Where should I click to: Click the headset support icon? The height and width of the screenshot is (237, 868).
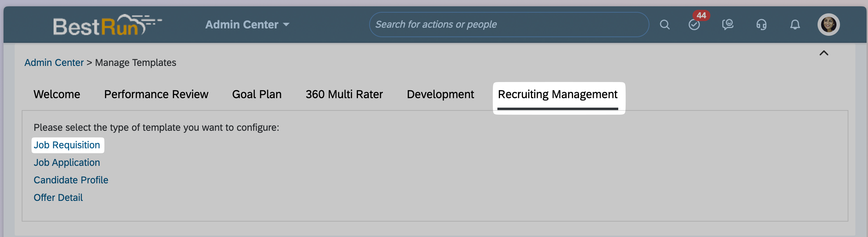[x=761, y=25]
